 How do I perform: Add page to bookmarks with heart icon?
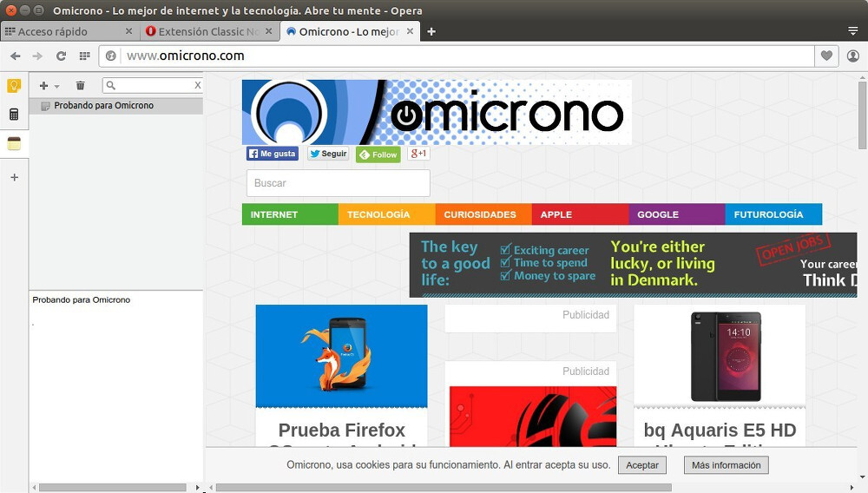pos(826,56)
